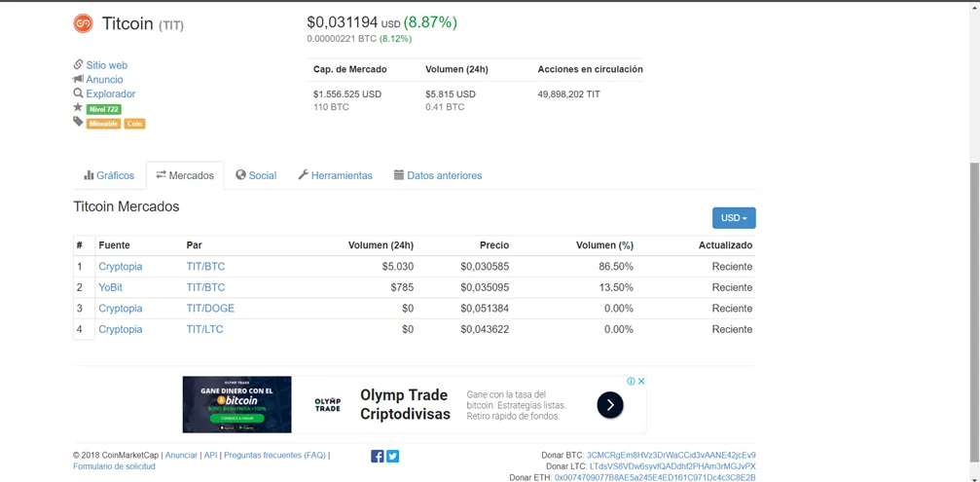Click the $1.556.525 USD market cap value

[x=346, y=94]
